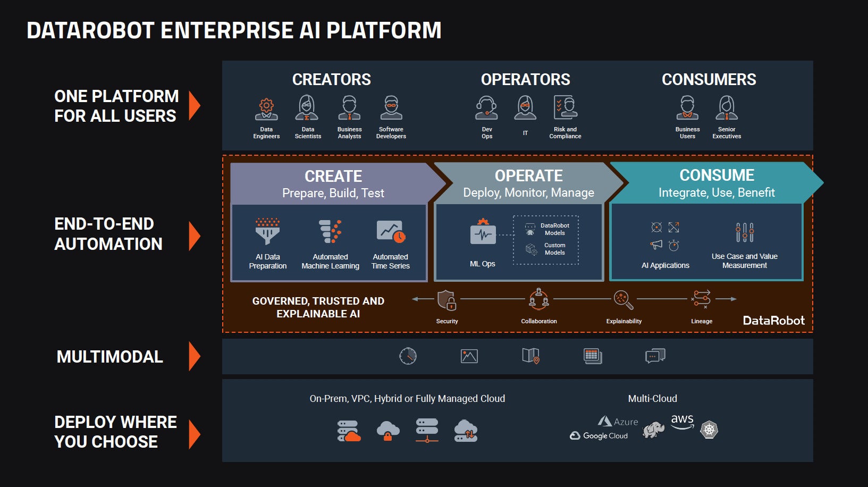Click the Business Analysts persona icon
This screenshot has width=868, height=487.
pyautogui.click(x=349, y=108)
